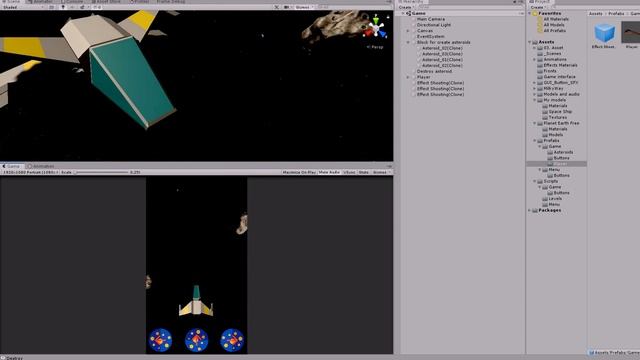Click the Assets root folder icon

coord(535,42)
